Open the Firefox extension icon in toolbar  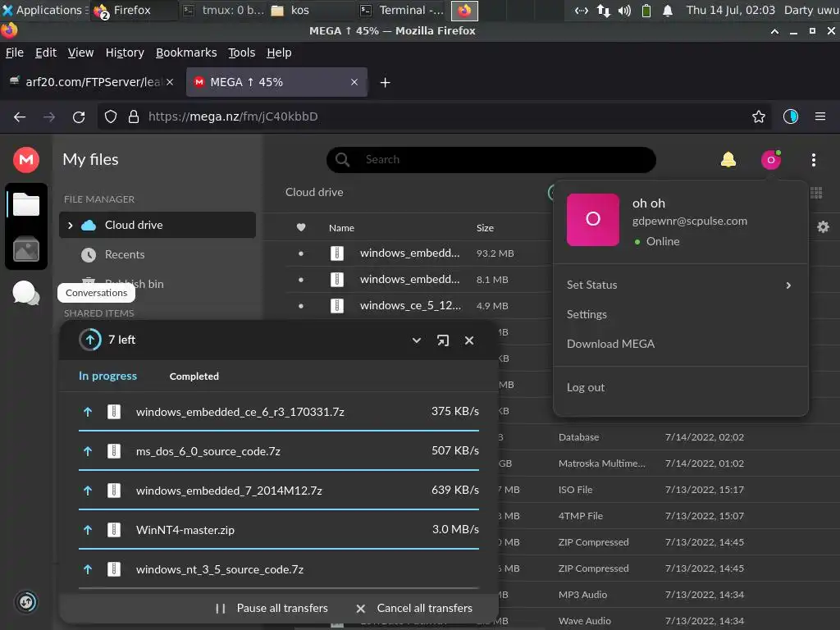pyautogui.click(x=790, y=116)
